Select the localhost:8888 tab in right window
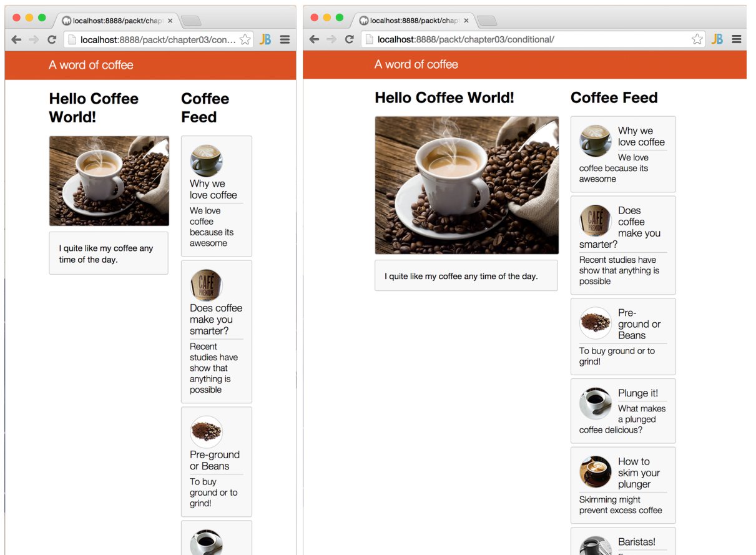Image resolution: width=756 pixels, height=555 pixels. tap(414, 21)
